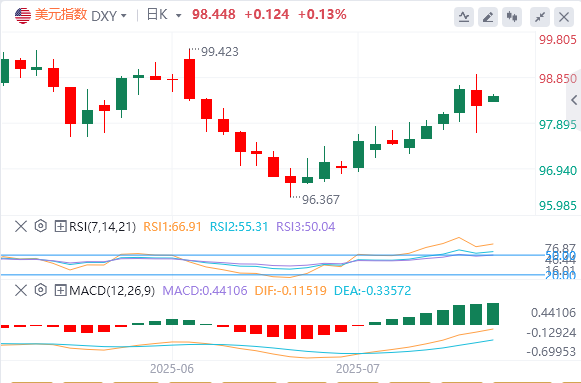Expand RSI panel with plus box

tap(60, 226)
